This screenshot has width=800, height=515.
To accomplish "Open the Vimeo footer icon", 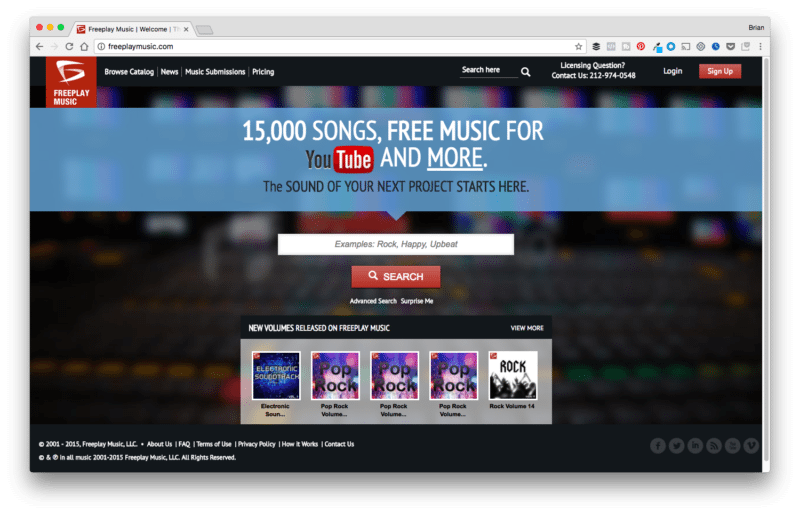I will [751, 446].
